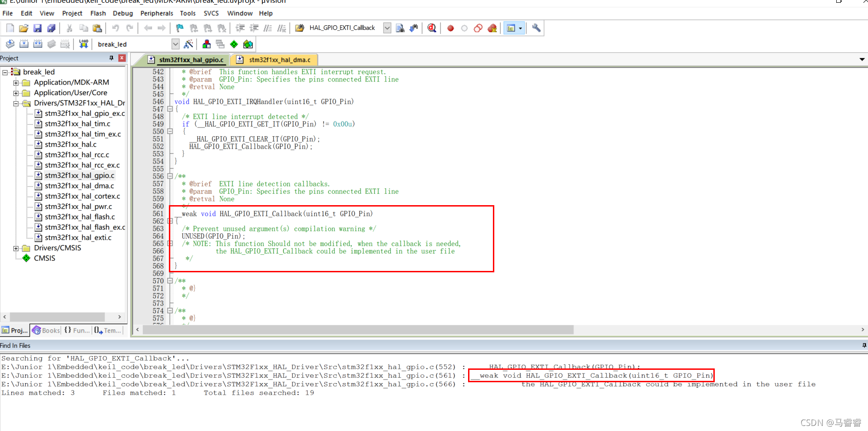The height and width of the screenshot is (431, 868).
Task: Click the project tree horizontal scrollbar
Action: coord(58,317)
